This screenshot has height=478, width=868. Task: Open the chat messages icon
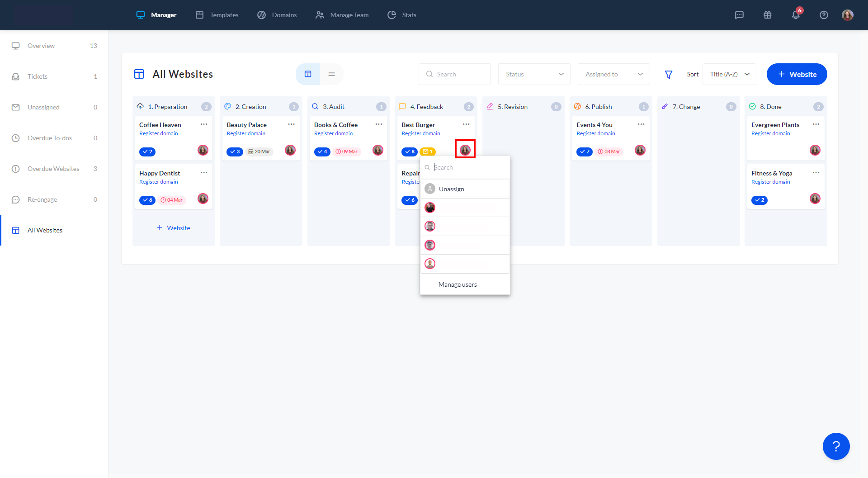pyautogui.click(x=739, y=15)
